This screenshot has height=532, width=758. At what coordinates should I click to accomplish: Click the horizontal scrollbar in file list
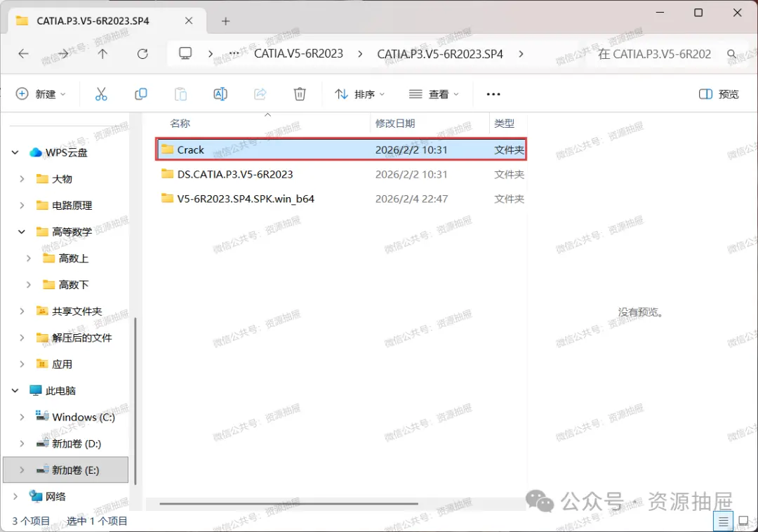pos(288,503)
